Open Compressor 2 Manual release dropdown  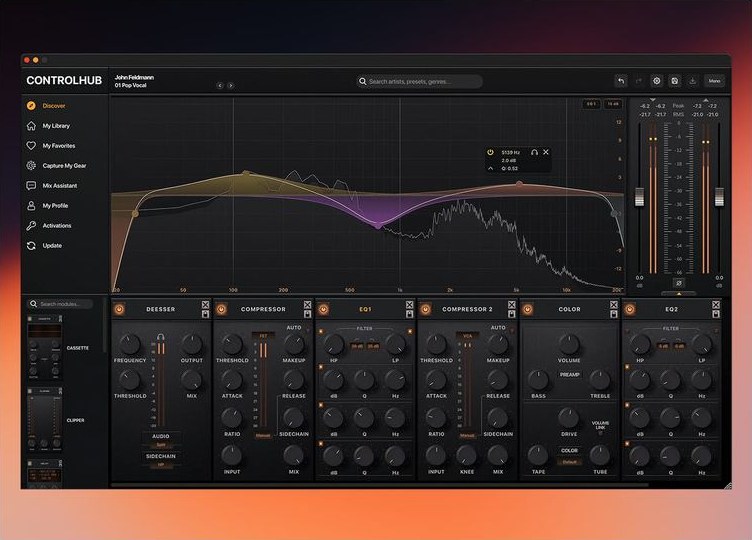coord(468,435)
